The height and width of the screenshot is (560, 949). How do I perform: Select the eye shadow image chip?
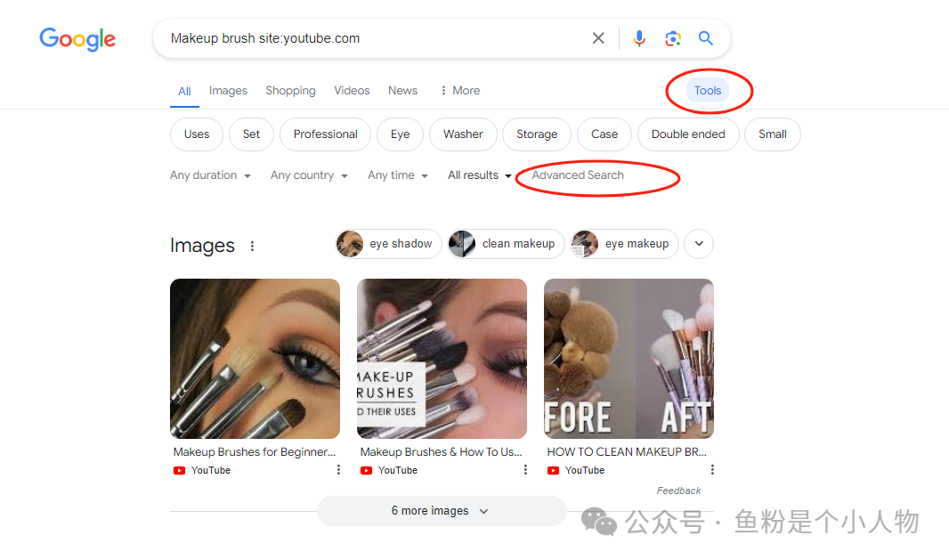pos(389,244)
